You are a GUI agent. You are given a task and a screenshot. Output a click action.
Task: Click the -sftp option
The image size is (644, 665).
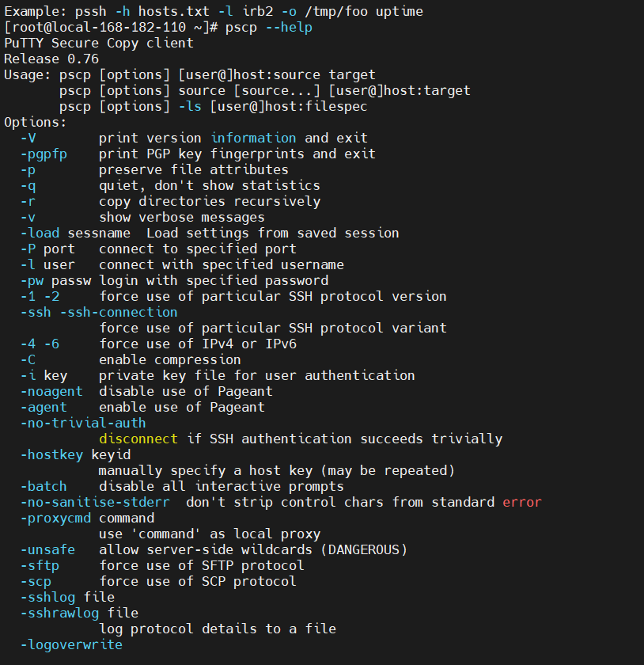click(x=40, y=566)
